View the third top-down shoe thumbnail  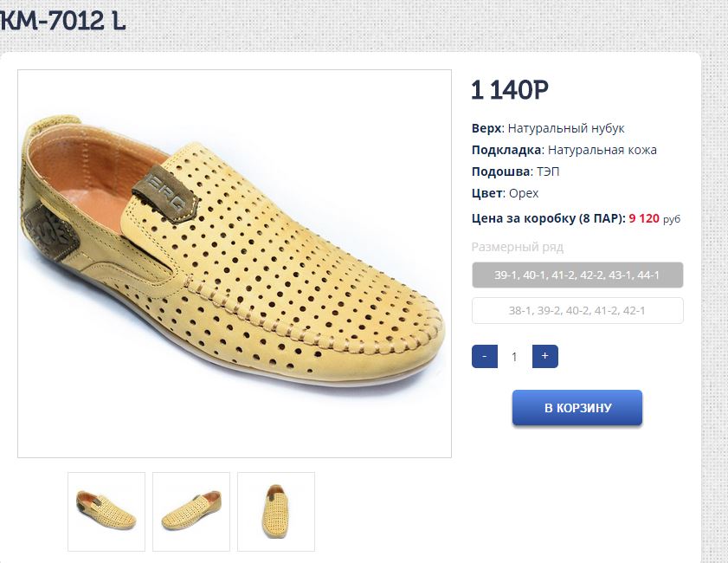[x=276, y=511]
